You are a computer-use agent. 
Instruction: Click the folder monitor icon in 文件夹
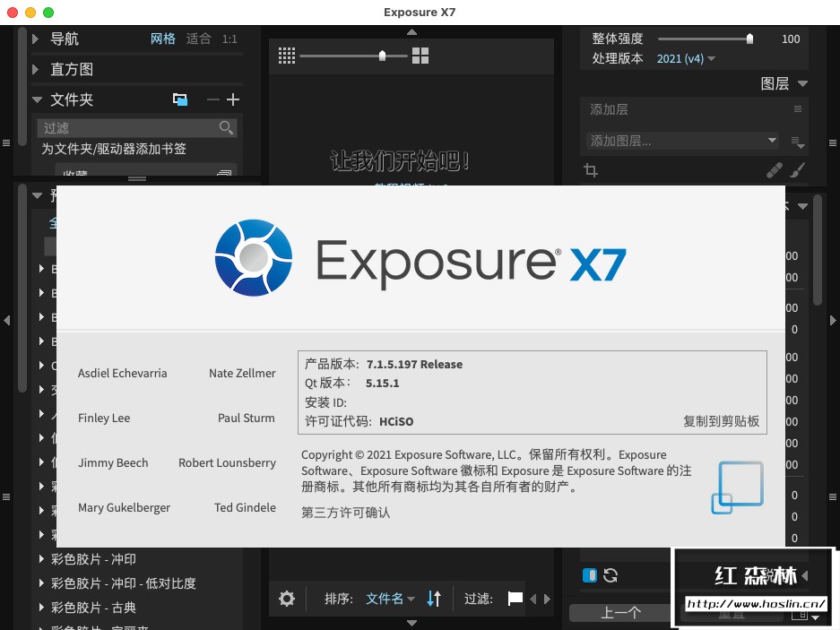click(180, 99)
